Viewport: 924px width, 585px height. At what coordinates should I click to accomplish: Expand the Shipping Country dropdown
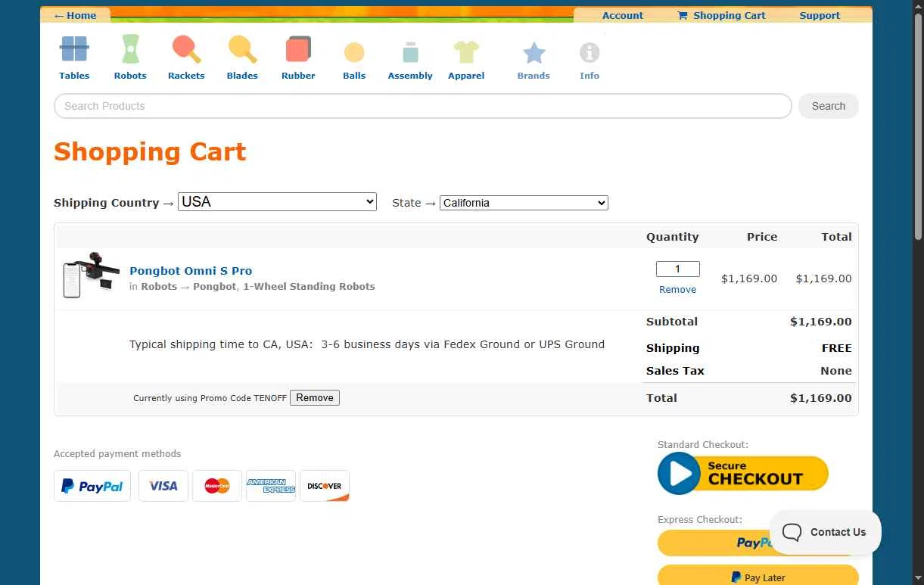click(x=277, y=202)
